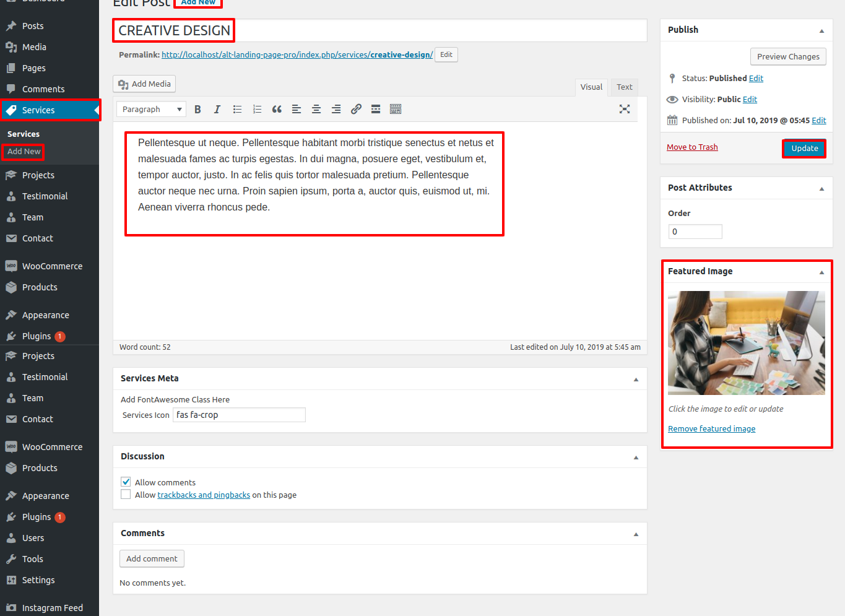Image resolution: width=845 pixels, height=616 pixels.
Task: Toggle bold formatting in editor toolbar
Action: tap(197, 110)
